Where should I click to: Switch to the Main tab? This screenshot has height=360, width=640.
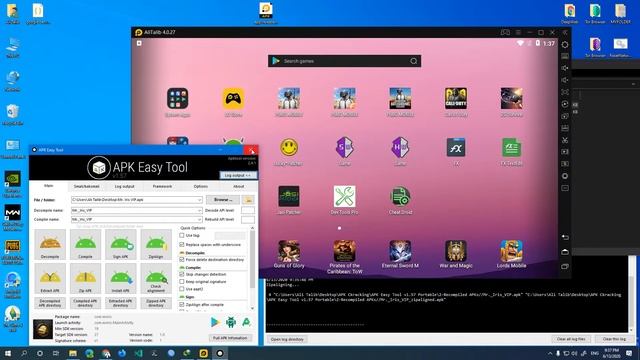49,186
